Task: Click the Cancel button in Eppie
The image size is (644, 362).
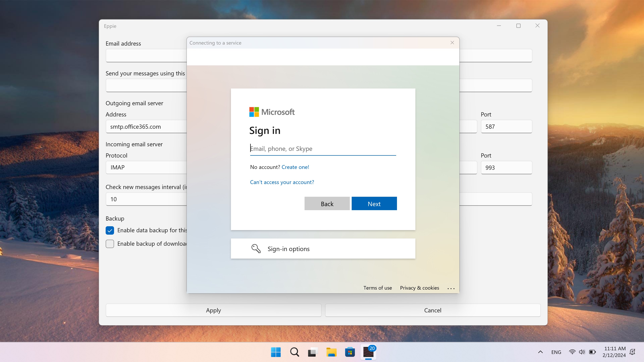Action: [433, 310]
